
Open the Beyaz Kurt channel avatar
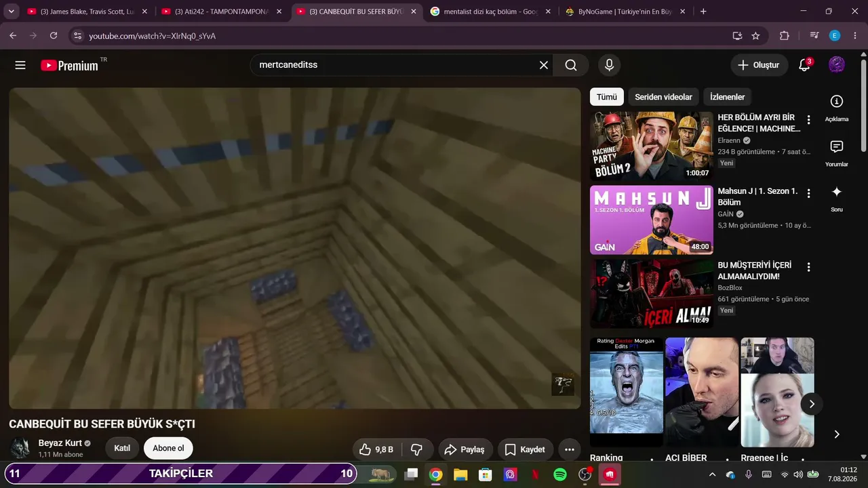point(21,449)
